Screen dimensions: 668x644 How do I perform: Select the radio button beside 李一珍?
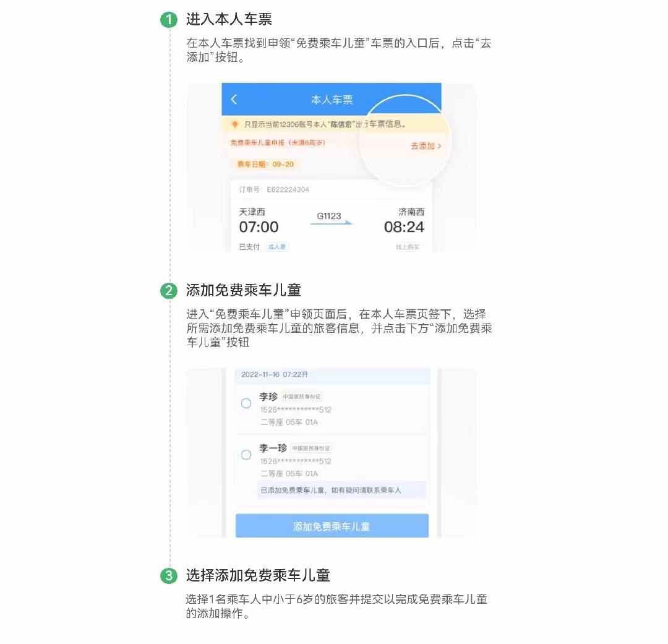[x=246, y=455]
